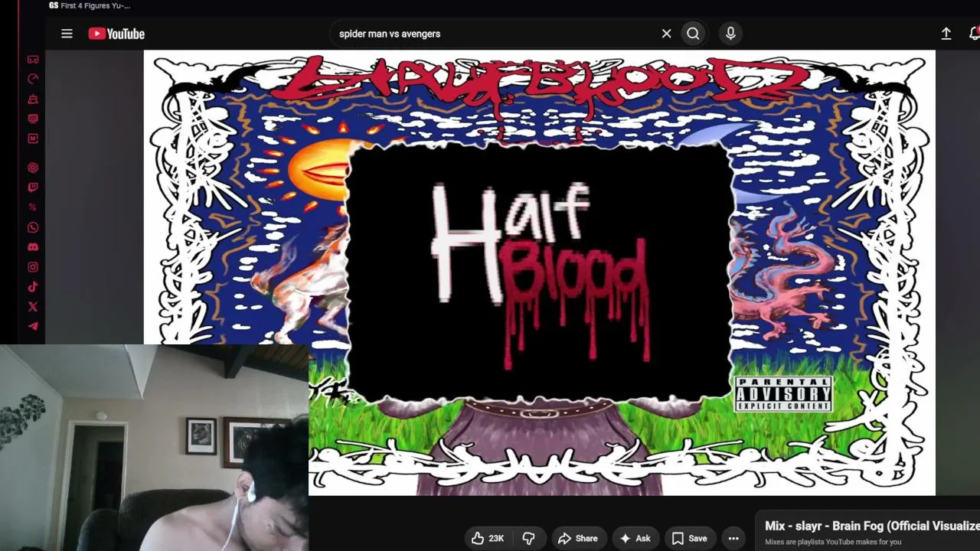The height and width of the screenshot is (551, 980).
Task: Go to the YouTube home logo
Action: point(116,34)
